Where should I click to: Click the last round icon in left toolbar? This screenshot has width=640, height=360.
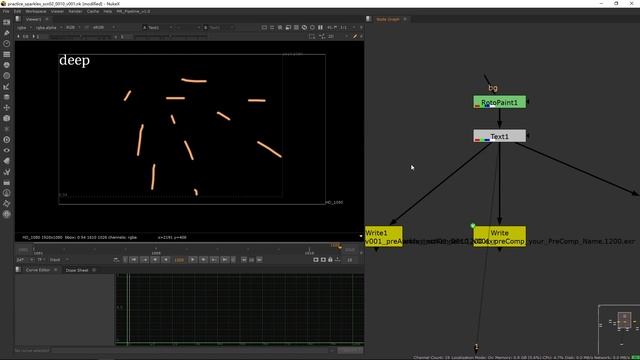click(7, 214)
